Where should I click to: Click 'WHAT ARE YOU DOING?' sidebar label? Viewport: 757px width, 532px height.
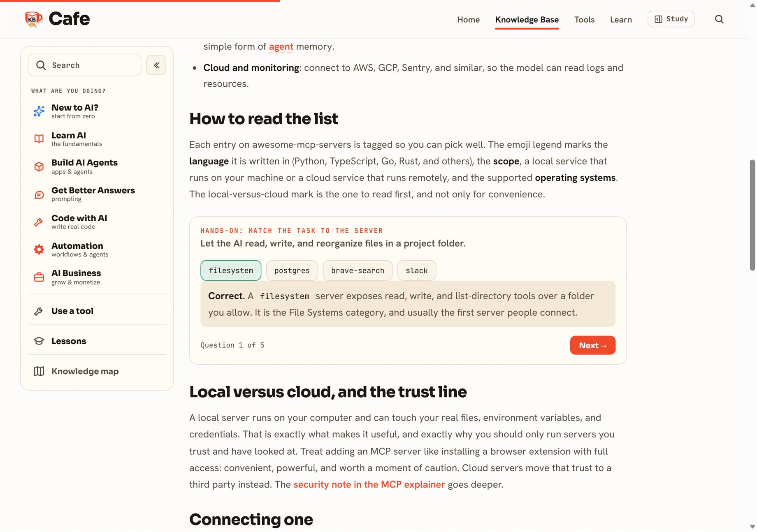tap(68, 91)
